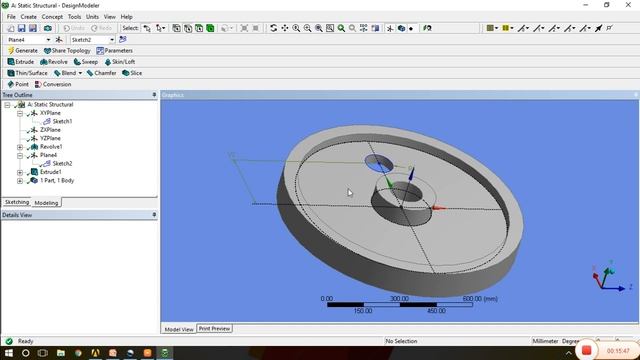The image size is (640, 360).
Task: Select the Thin/Surface tool
Action: tap(27, 73)
